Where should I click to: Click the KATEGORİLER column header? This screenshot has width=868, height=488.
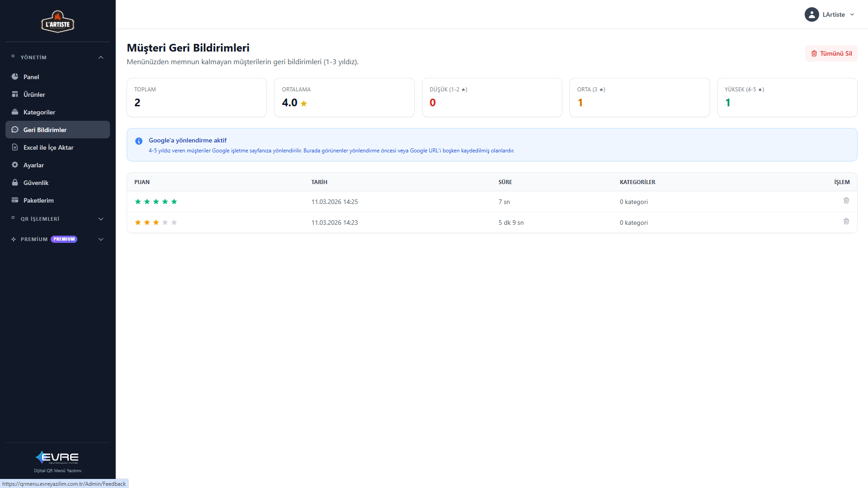click(637, 182)
